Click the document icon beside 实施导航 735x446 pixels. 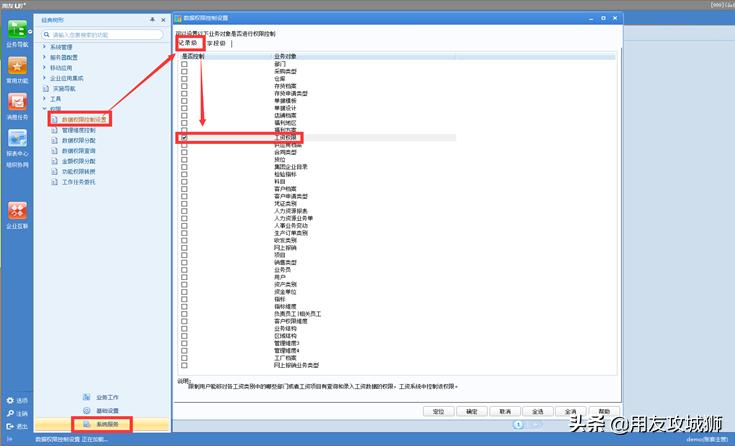coord(46,88)
